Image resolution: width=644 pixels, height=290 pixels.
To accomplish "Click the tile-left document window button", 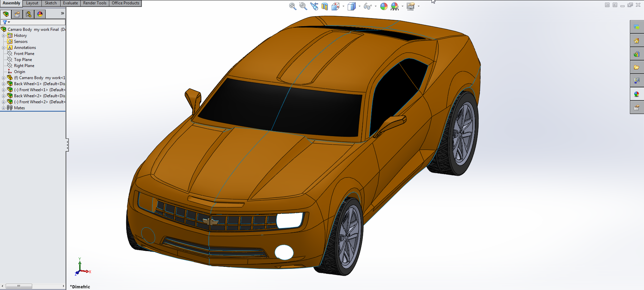I will 607,5.
